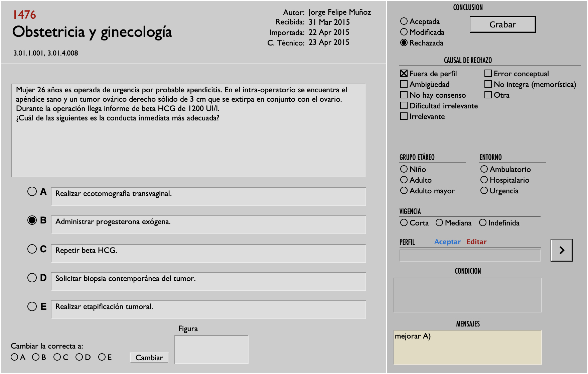Select Adulto age group

[404, 180]
